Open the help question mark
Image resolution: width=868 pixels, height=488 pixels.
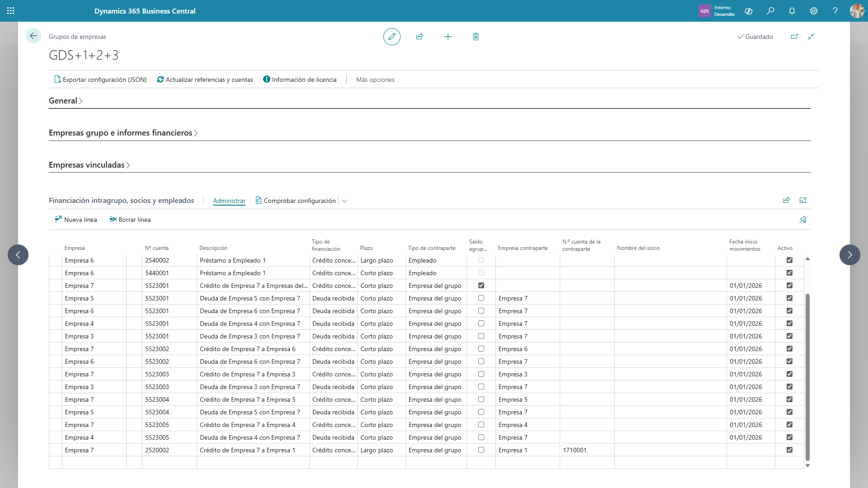pos(835,11)
